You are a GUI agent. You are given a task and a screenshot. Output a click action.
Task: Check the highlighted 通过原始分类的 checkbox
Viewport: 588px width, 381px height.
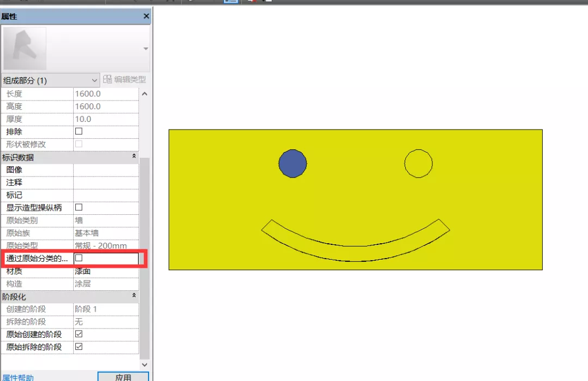(x=78, y=257)
